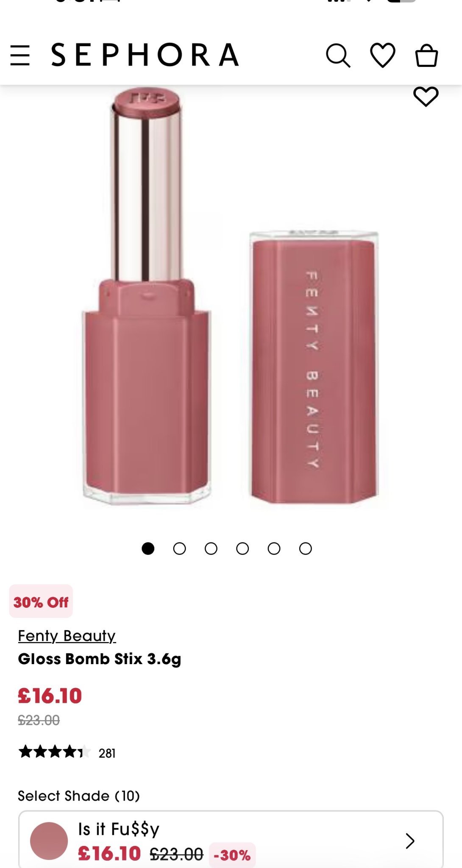Viewport: 462px width, 868px height.
Task: Click the Is it Fu$$y color swatch
Action: [x=49, y=841]
